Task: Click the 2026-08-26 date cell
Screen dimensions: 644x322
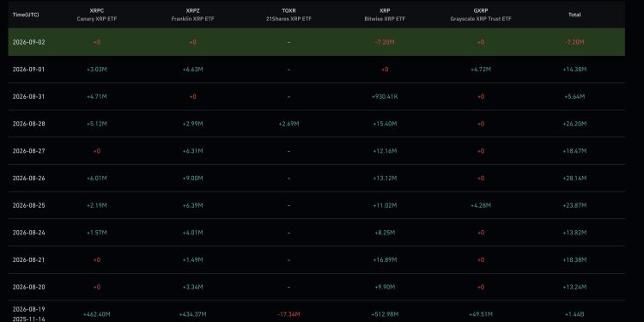Action: (28, 179)
